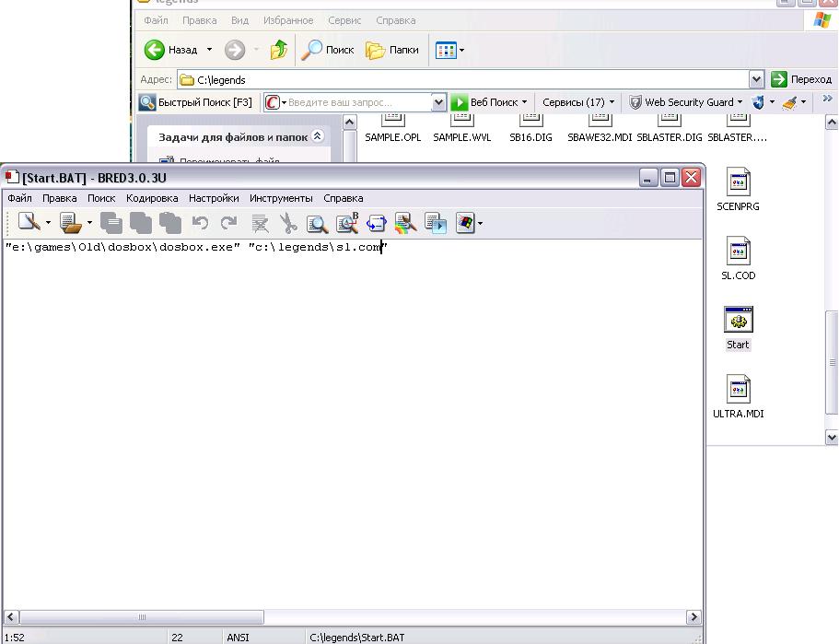Image resolution: width=839 pixels, height=644 pixels.
Task: Click the ANSI encoding status bar entry
Action: (x=238, y=638)
